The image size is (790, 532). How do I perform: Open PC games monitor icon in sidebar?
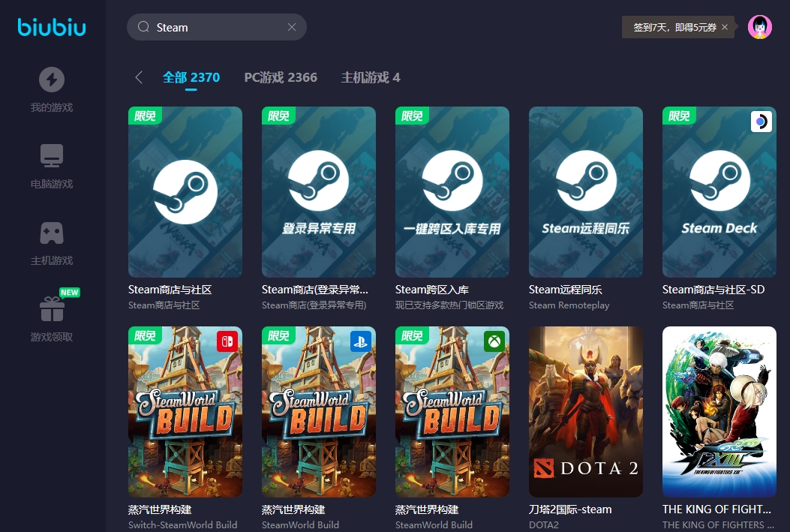coord(52,156)
